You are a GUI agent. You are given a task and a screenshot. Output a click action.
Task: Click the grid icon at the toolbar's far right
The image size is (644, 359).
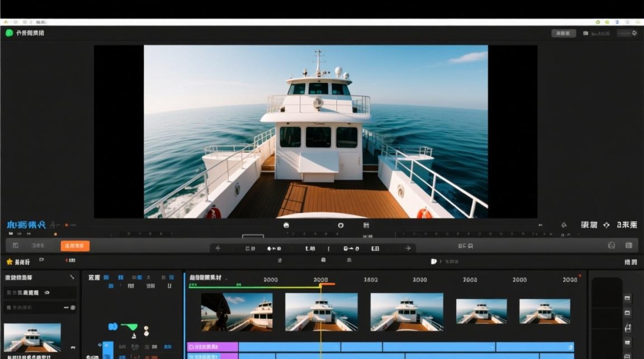point(629,246)
